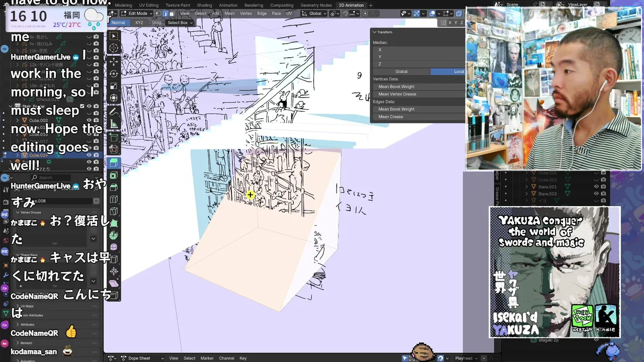Select the Shear tool
The height and width of the screenshot is (362, 644).
114,284
